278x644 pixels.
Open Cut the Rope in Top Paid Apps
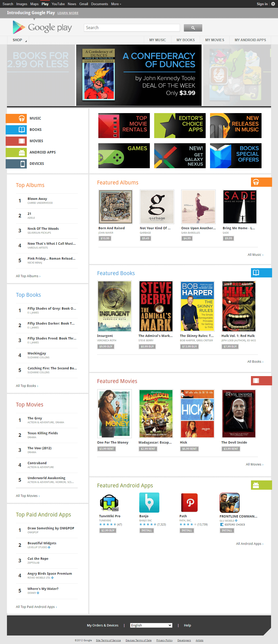[x=38, y=558]
